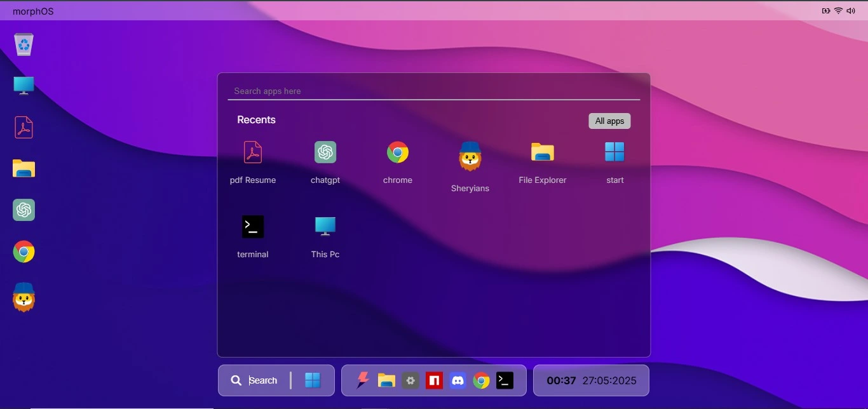Click the lightning bolt icon in the dock
Screen dimensions: 868x409
[x=362, y=380]
